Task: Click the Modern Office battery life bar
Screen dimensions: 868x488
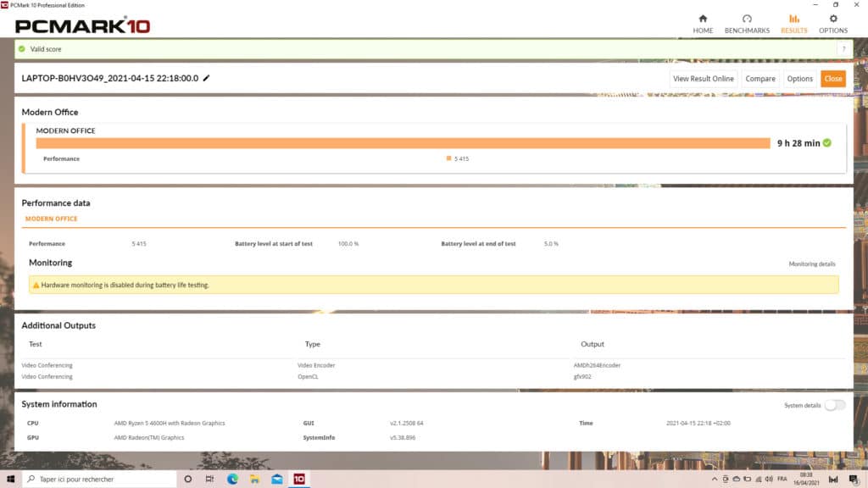Action: tap(403, 143)
